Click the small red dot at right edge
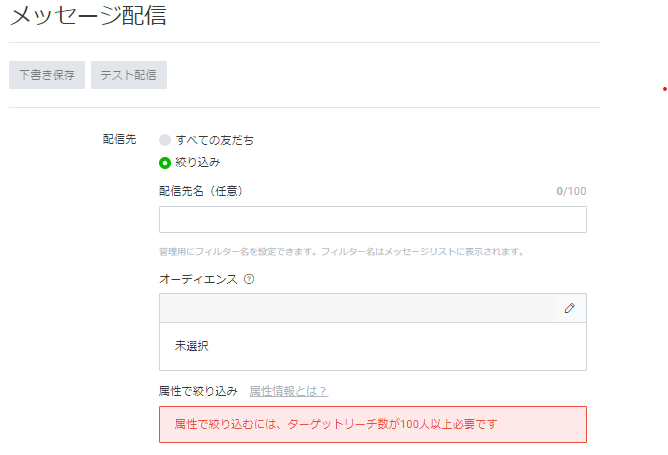Image resolution: width=668 pixels, height=455 pixels. 665,89
